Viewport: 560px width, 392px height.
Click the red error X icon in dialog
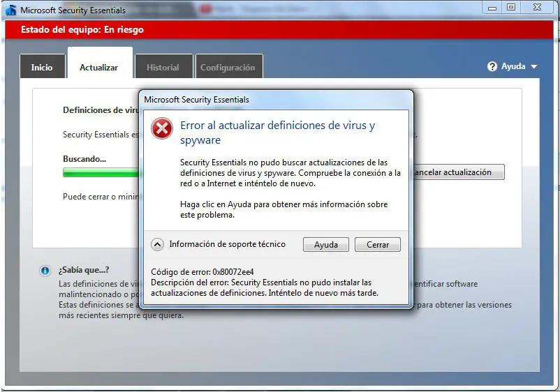162,128
